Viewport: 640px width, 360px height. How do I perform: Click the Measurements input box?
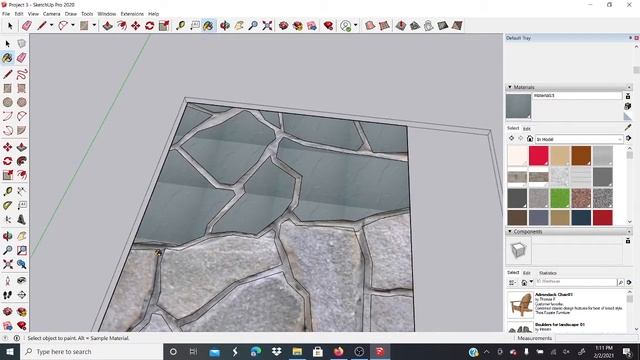(596, 338)
